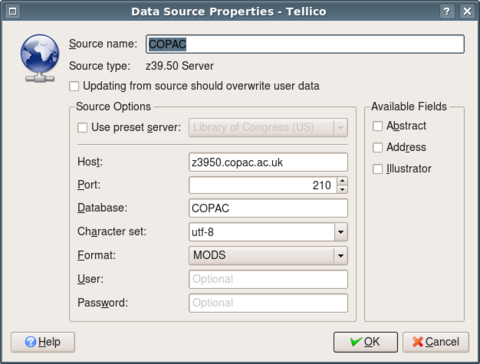Click the Host field z3950.copac.ac.uk

(x=268, y=162)
